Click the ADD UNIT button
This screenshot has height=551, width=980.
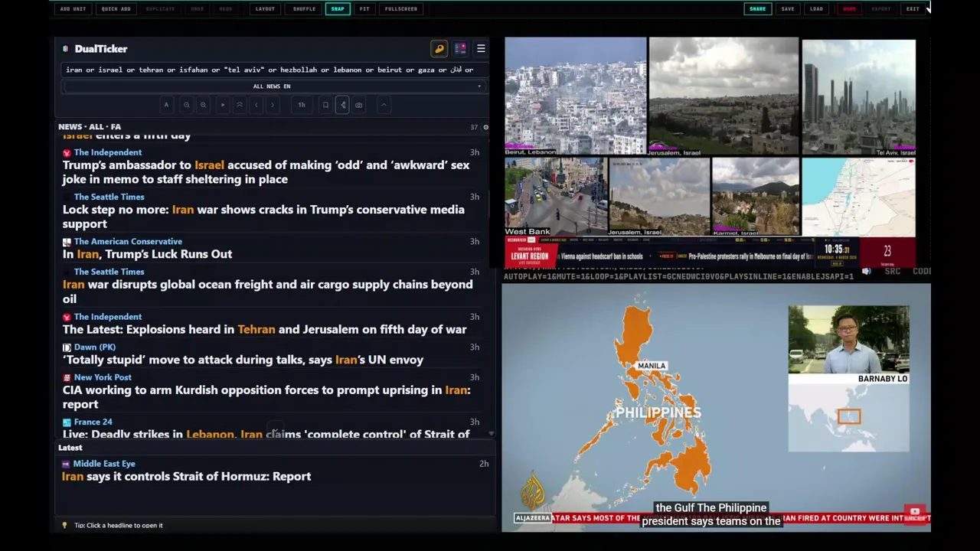73,8
